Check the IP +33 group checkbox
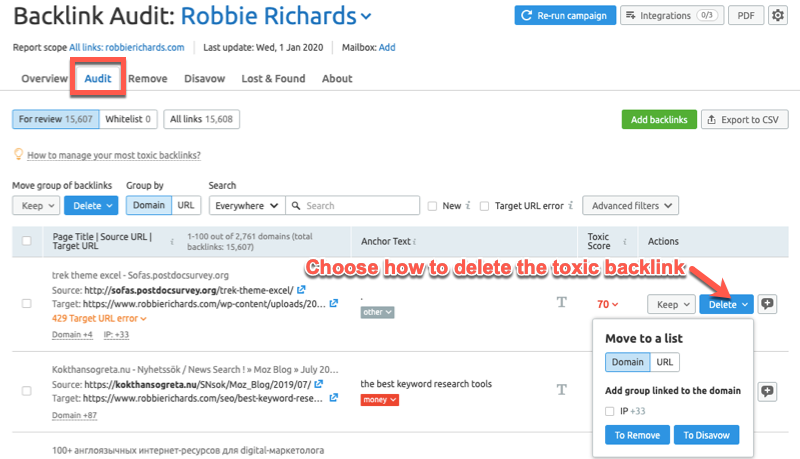This screenshot has width=800, height=459. click(x=610, y=411)
